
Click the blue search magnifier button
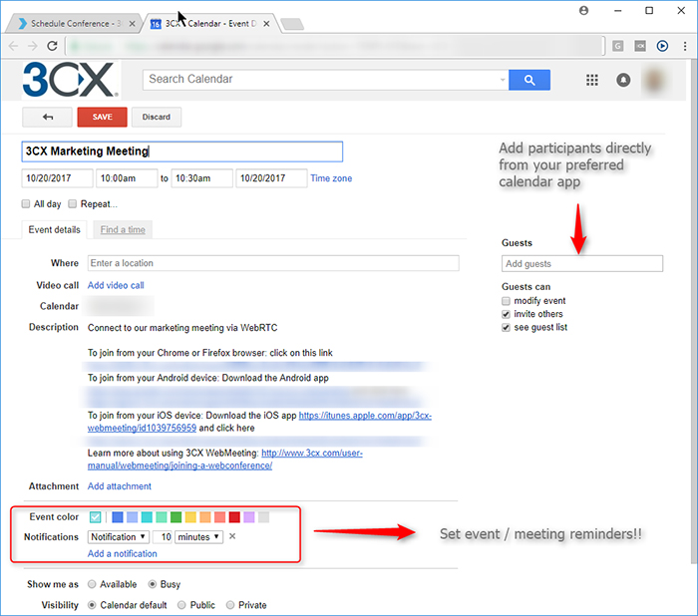tap(529, 80)
